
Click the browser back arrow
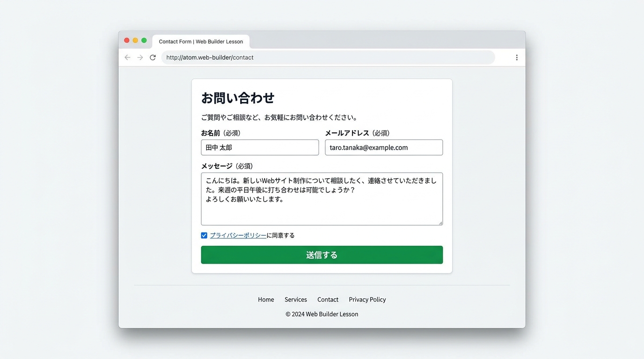pos(127,57)
